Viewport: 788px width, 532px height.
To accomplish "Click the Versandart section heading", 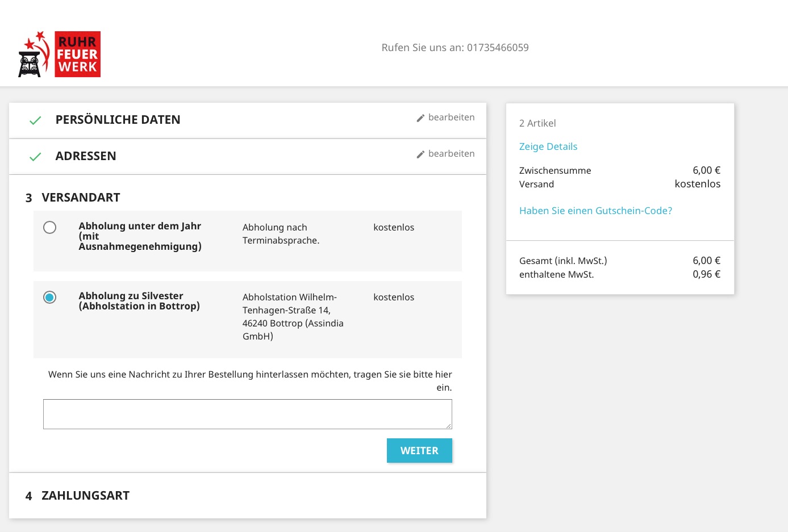I will 81,198.
